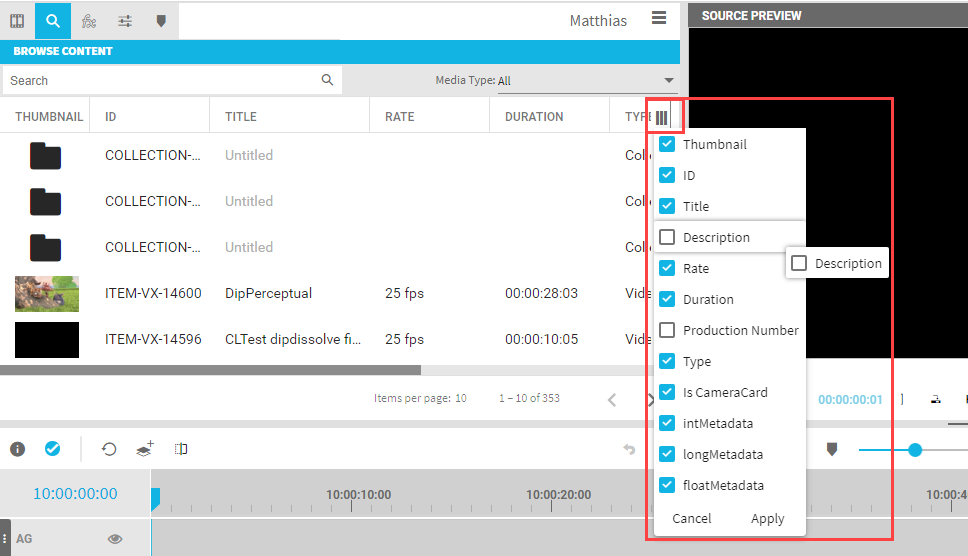Open the Browse Content search tab icon

pos(52,20)
